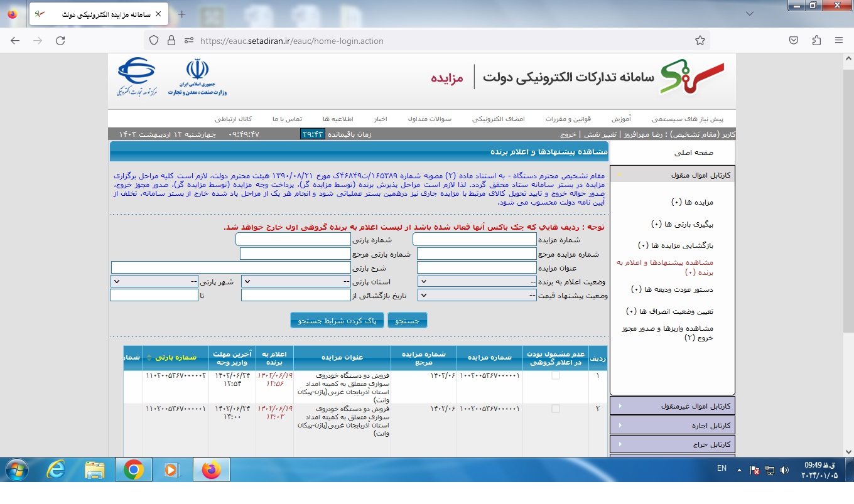The image size is (854, 504).
Task: Launch Internet Explorer from taskbar
Action: click(x=56, y=469)
